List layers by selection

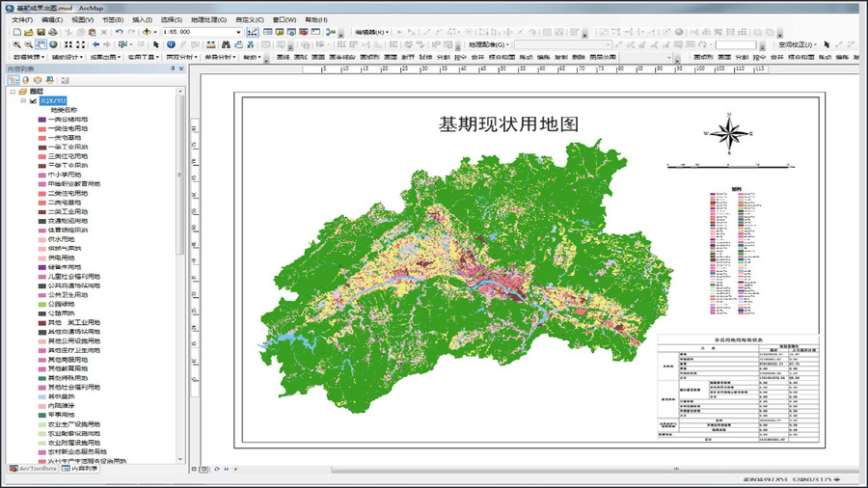coord(50,80)
